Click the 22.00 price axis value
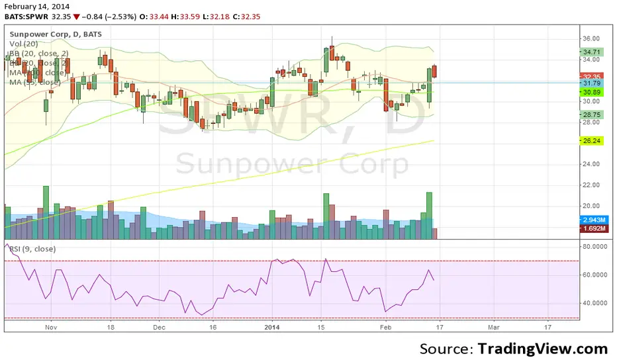Image resolution: width=617 pixels, height=364 pixels. point(591,185)
